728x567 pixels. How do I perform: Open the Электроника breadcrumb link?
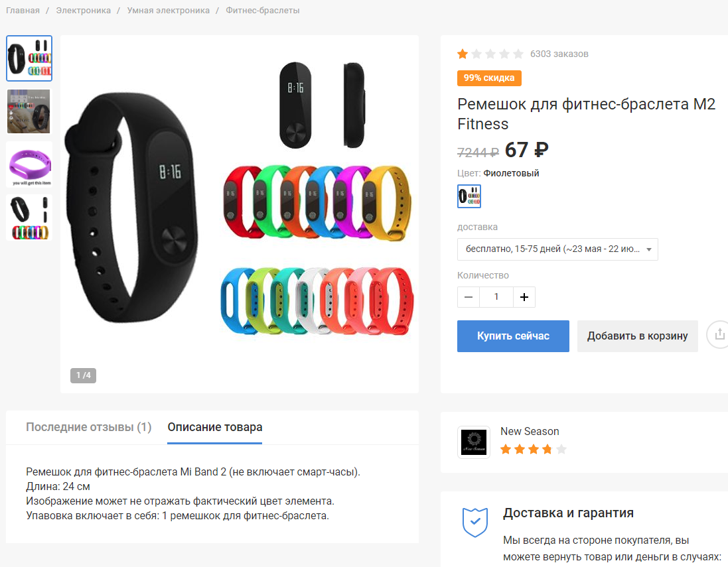(x=84, y=10)
